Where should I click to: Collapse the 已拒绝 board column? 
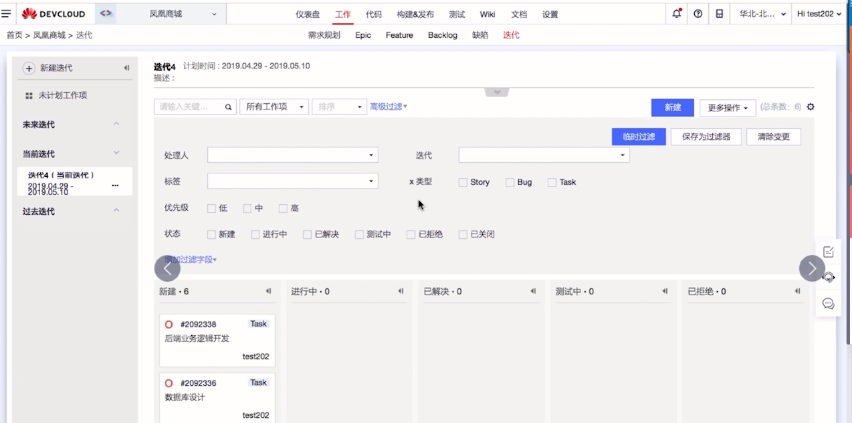click(x=797, y=291)
